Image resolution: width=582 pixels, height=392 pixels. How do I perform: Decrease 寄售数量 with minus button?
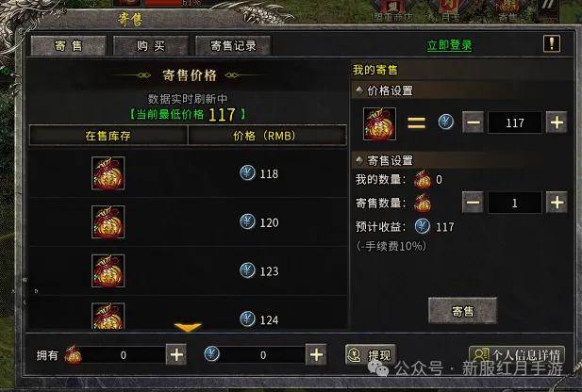point(473,203)
